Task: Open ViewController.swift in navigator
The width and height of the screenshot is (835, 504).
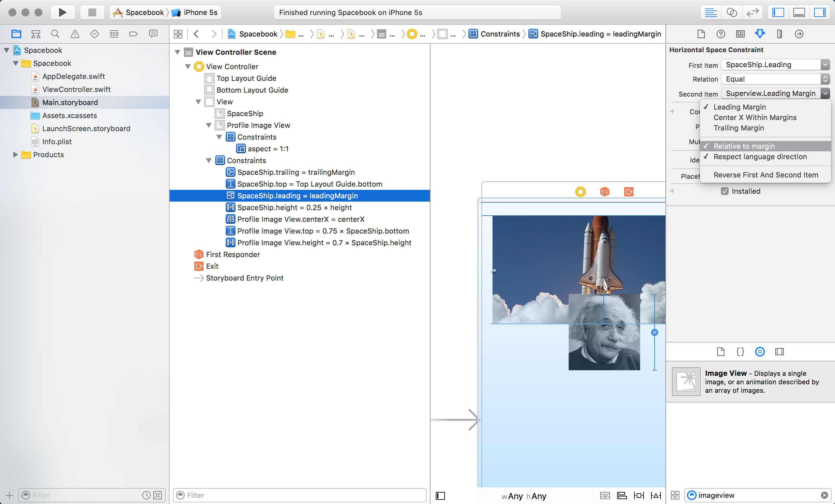Action: coord(76,89)
